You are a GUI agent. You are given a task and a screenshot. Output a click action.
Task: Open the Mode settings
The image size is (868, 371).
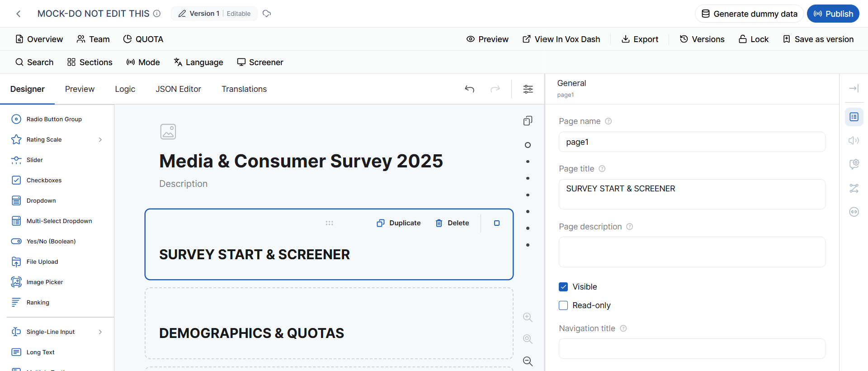tap(143, 62)
